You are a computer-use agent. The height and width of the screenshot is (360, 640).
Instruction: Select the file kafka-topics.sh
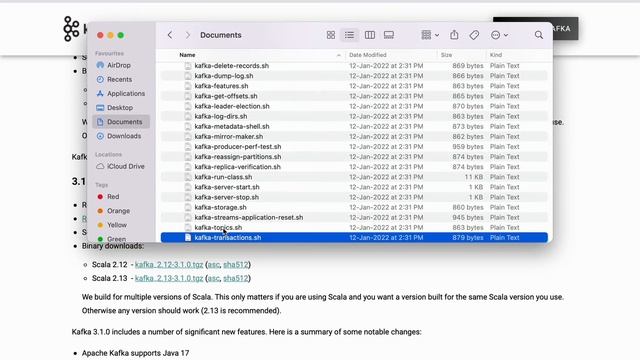(x=218, y=228)
